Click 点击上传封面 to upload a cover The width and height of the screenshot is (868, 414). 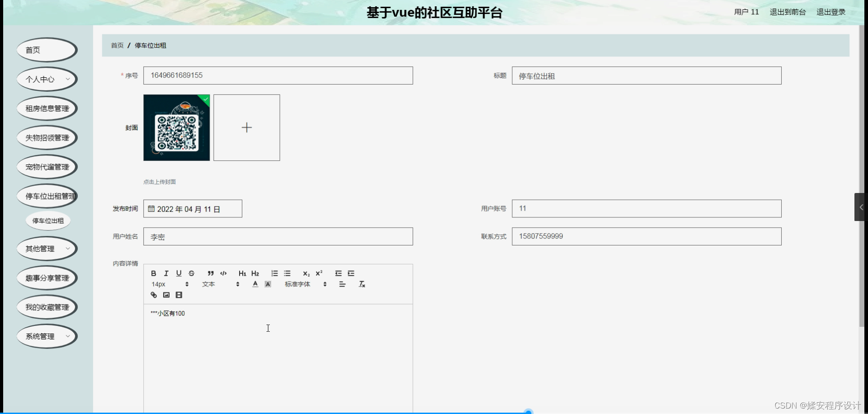159,182
